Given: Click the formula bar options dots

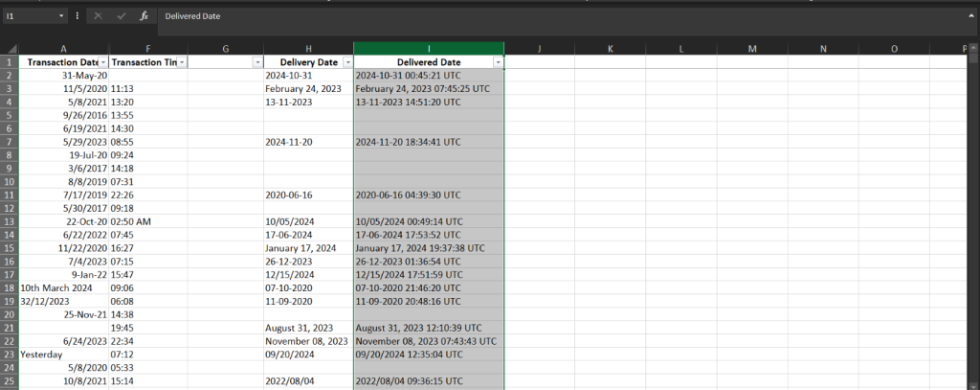Looking at the screenshot, I should (77, 16).
